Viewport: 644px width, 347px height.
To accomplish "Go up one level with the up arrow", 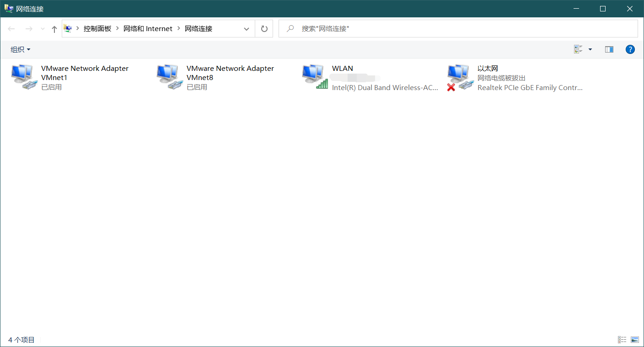I will (x=54, y=29).
